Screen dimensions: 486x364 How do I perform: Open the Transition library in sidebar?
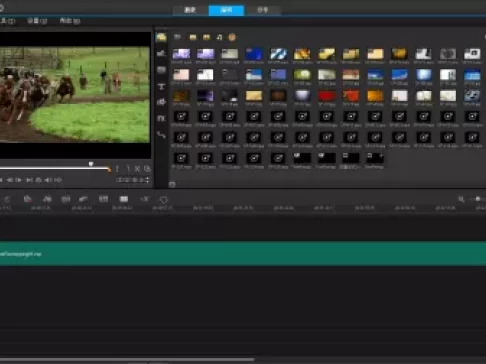pos(161,70)
